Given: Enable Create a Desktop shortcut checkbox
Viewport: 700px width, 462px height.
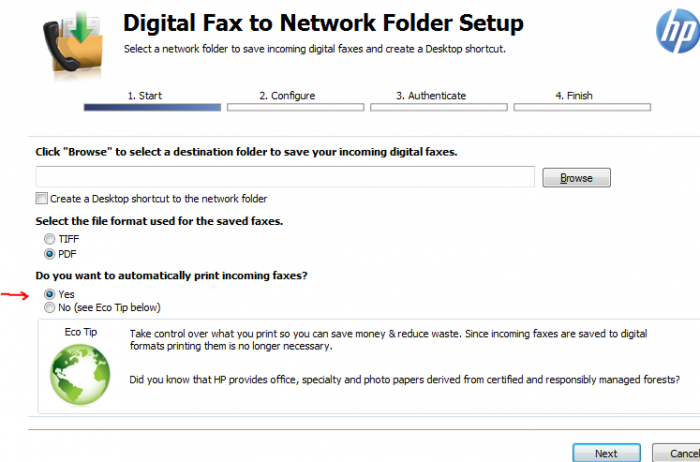Looking at the screenshot, I should [x=41, y=199].
